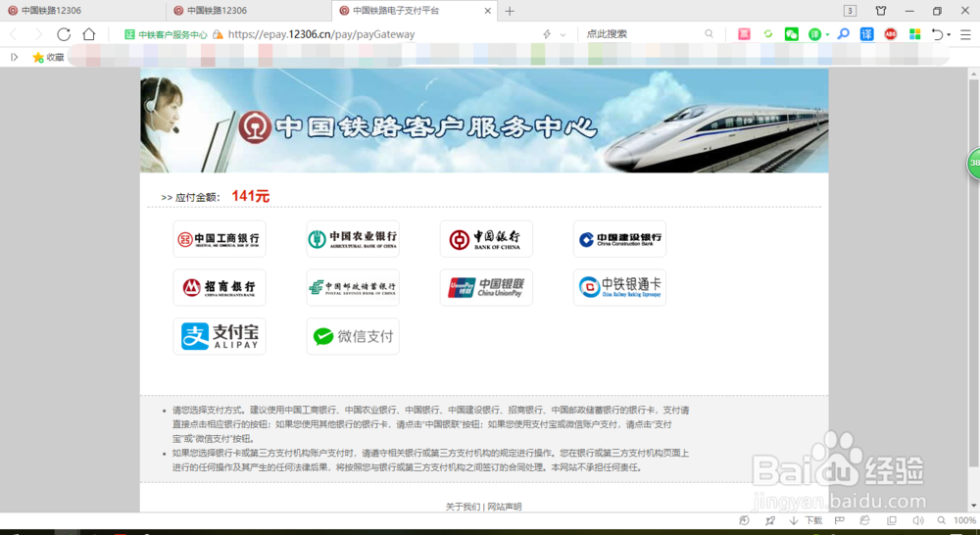
Task: Click the tab count box showing 3
Action: [850, 11]
